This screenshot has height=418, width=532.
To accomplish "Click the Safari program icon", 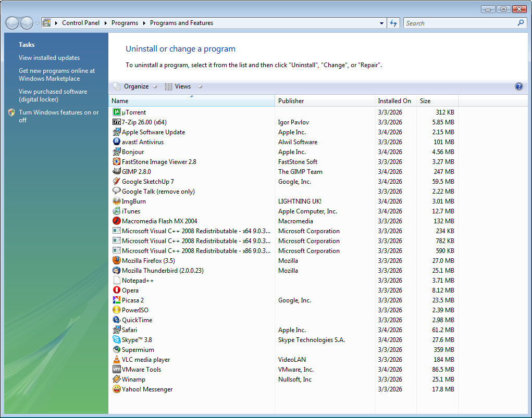I will point(116,330).
